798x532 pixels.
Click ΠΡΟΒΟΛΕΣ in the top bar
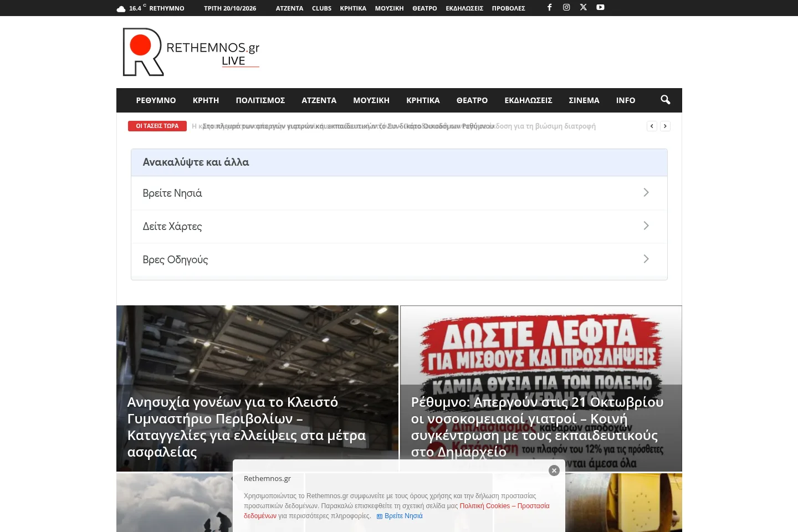tap(508, 8)
